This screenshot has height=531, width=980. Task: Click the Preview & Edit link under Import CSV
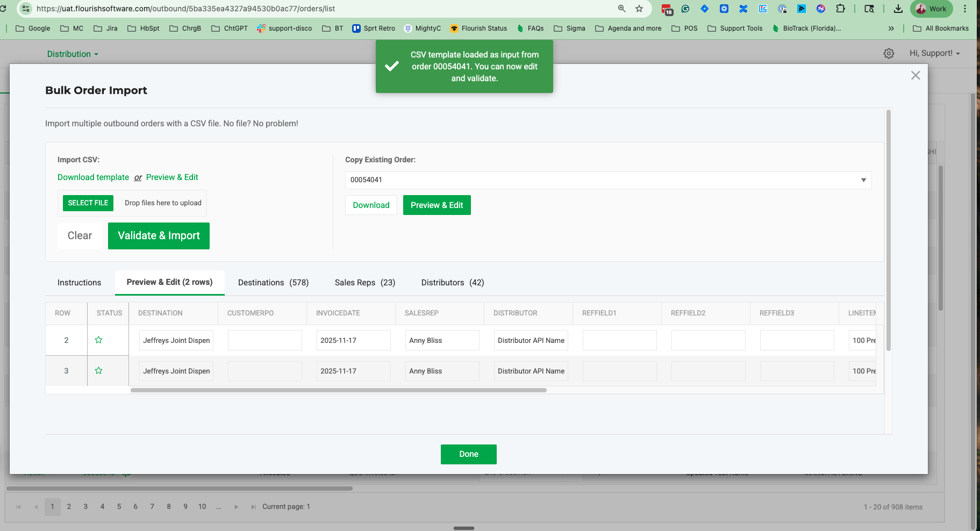pos(172,177)
